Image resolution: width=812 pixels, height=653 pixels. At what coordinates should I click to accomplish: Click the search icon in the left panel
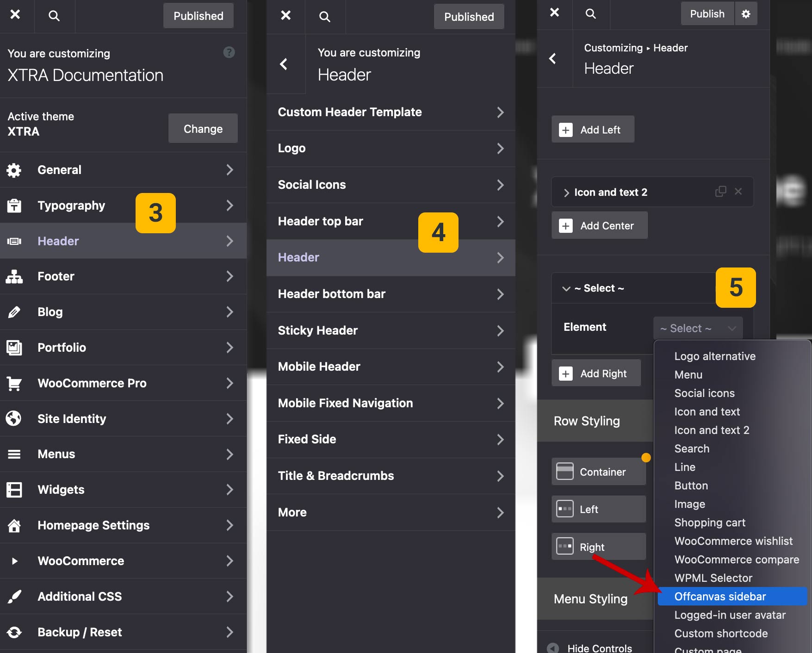click(x=54, y=16)
